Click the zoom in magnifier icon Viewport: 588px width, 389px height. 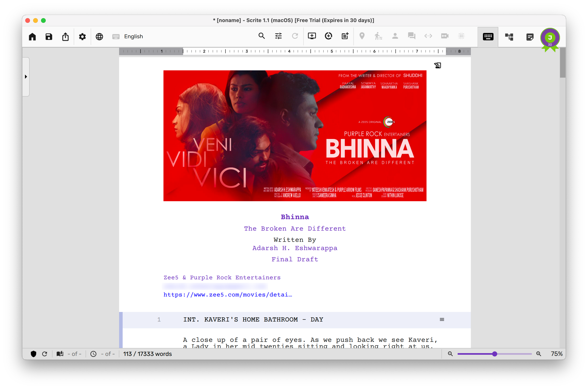pyautogui.click(x=538, y=354)
